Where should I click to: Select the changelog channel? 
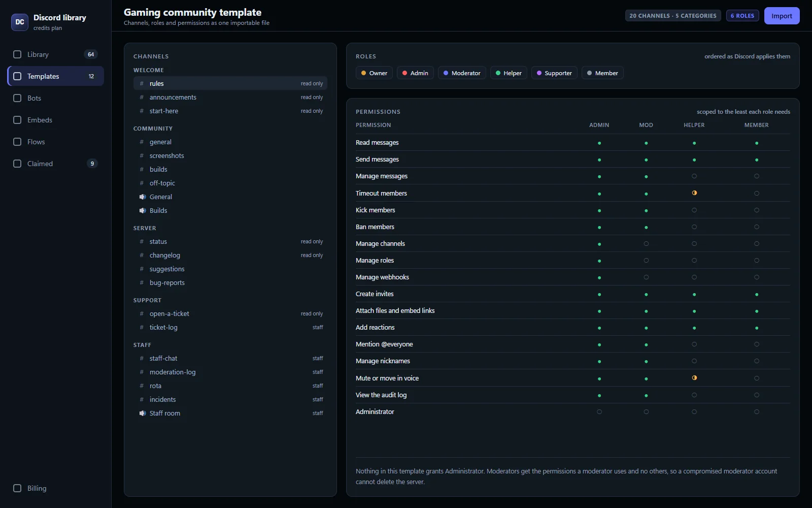click(x=230, y=255)
